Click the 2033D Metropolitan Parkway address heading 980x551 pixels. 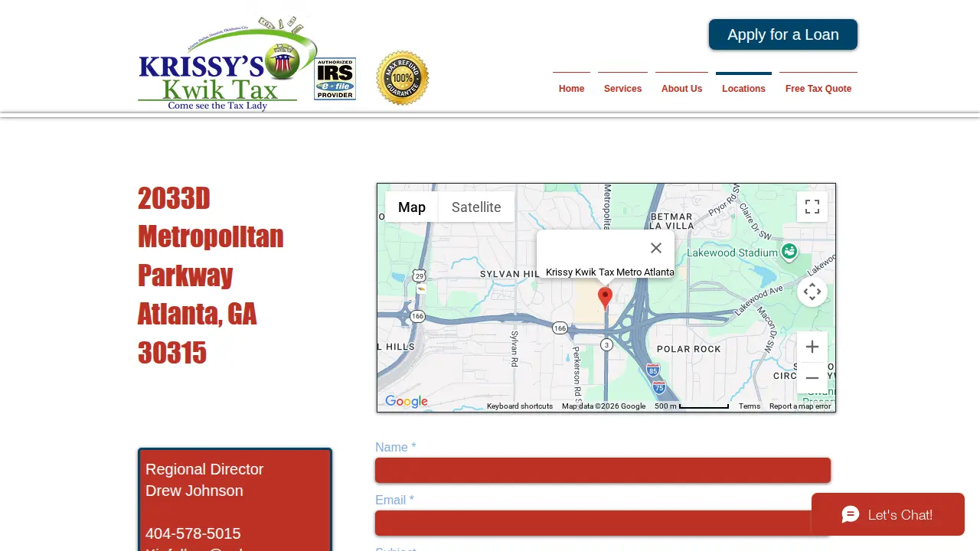pos(211,275)
